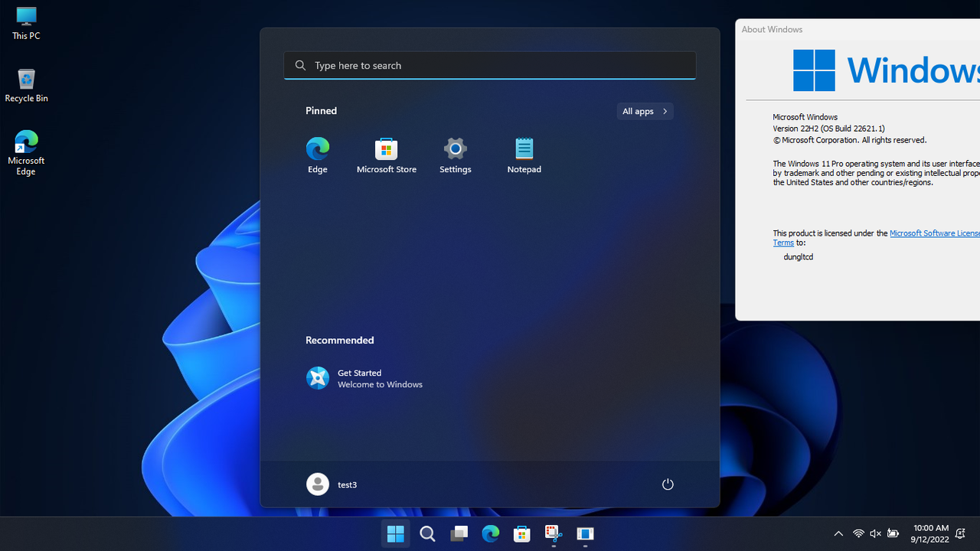Open This PC on the desktop
Screen dimensions: 980x551
click(26, 21)
